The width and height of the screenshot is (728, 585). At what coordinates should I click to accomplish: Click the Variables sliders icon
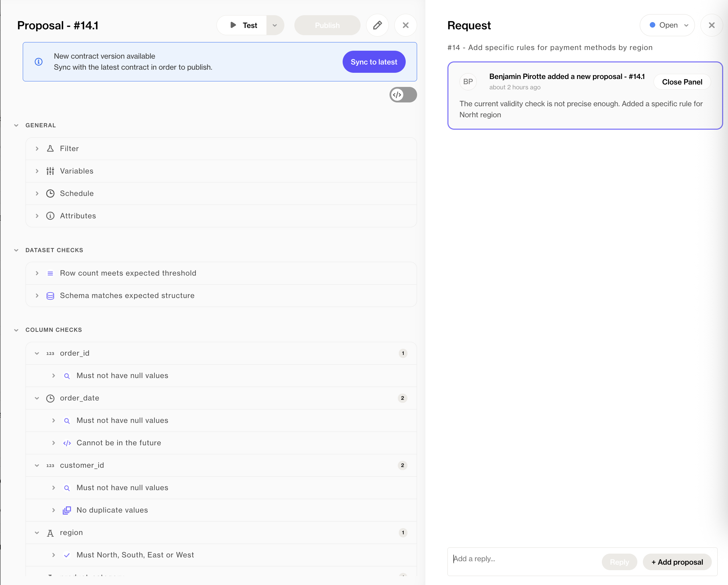(50, 171)
